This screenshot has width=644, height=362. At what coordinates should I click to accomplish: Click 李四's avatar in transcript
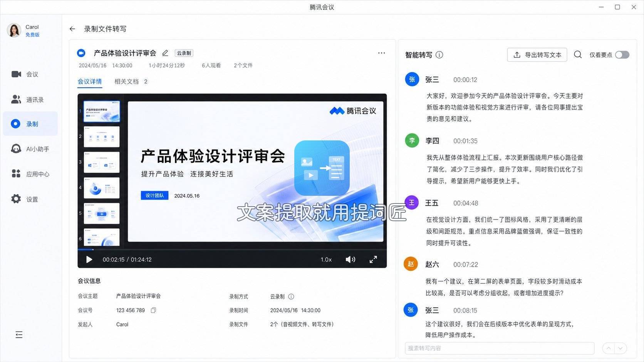pyautogui.click(x=412, y=140)
